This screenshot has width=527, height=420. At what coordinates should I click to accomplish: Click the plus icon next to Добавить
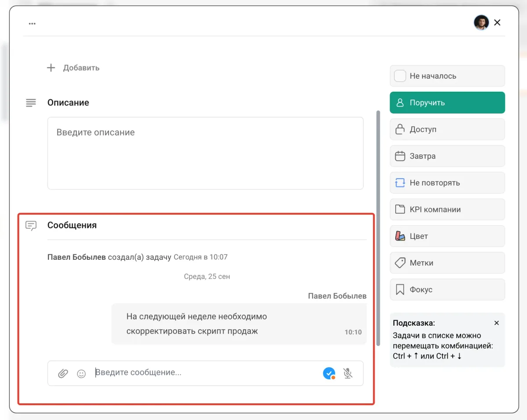pyautogui.click(x=51, y=68)
